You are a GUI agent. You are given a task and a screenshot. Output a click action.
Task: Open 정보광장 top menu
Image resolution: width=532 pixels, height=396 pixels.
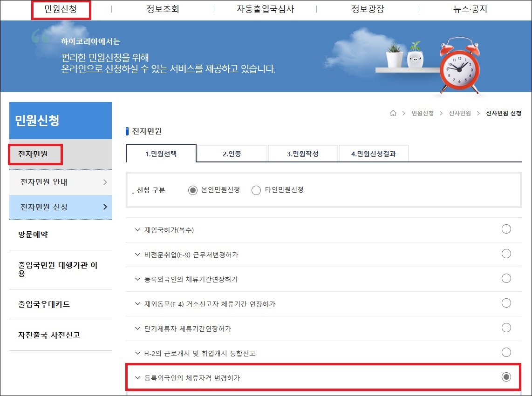coord(368,9)
